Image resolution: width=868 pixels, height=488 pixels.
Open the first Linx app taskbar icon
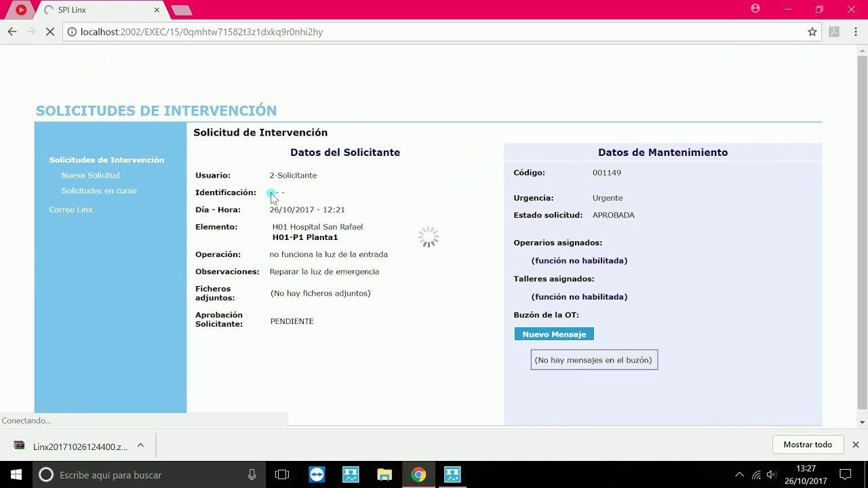351,474
